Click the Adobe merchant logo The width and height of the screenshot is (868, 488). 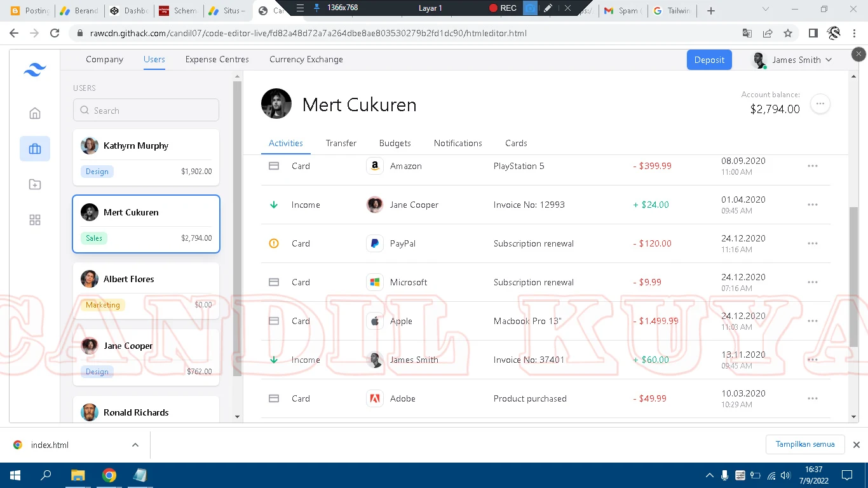[x=375, y=398]
